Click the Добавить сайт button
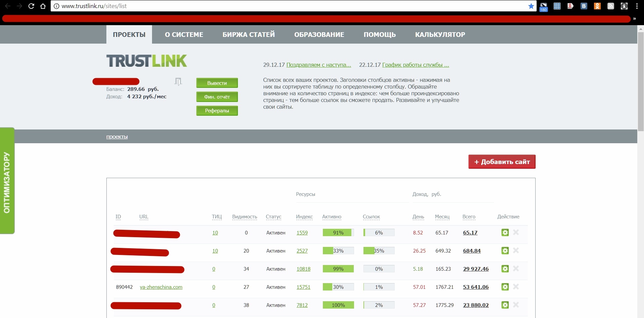 [x=502, y=162]
